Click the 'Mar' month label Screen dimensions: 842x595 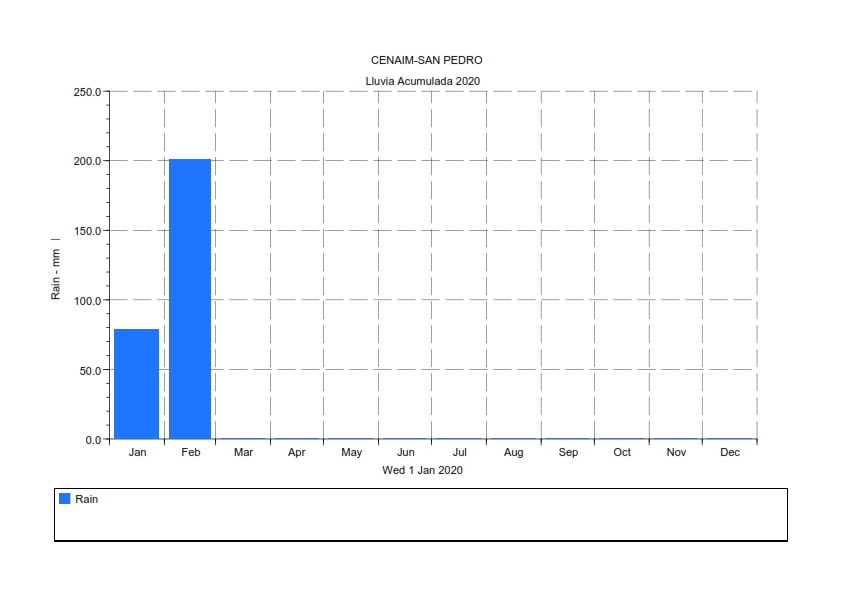point(243,452)
